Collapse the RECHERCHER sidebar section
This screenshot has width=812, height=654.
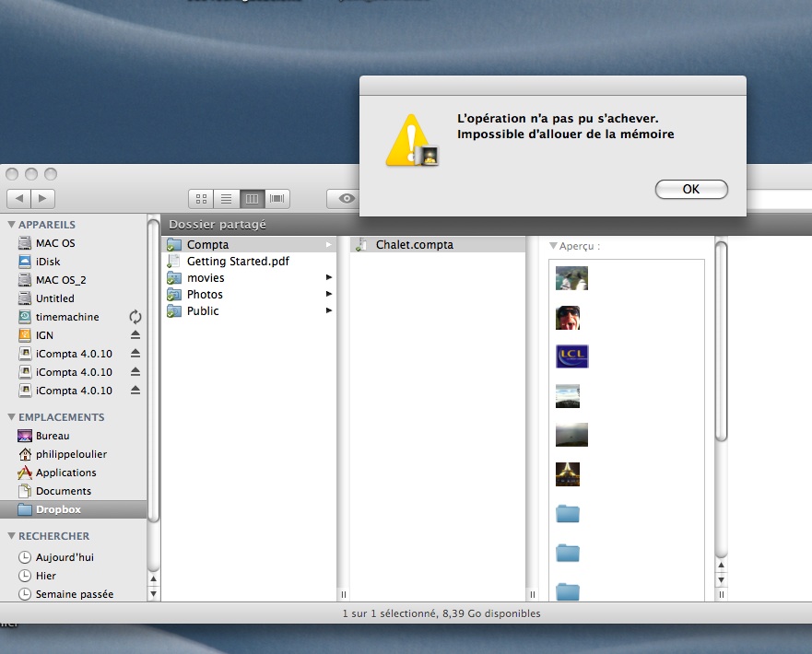pos(11,536)
